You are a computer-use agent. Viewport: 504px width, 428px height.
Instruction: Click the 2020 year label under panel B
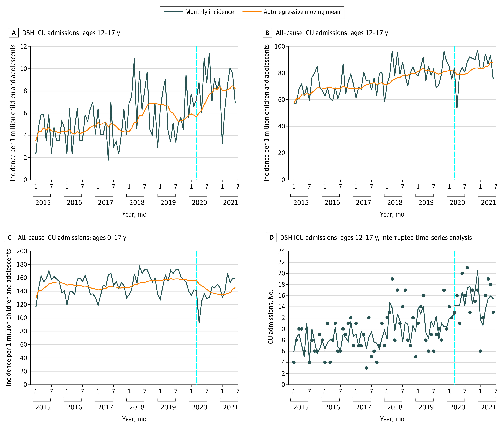(457, 202)
